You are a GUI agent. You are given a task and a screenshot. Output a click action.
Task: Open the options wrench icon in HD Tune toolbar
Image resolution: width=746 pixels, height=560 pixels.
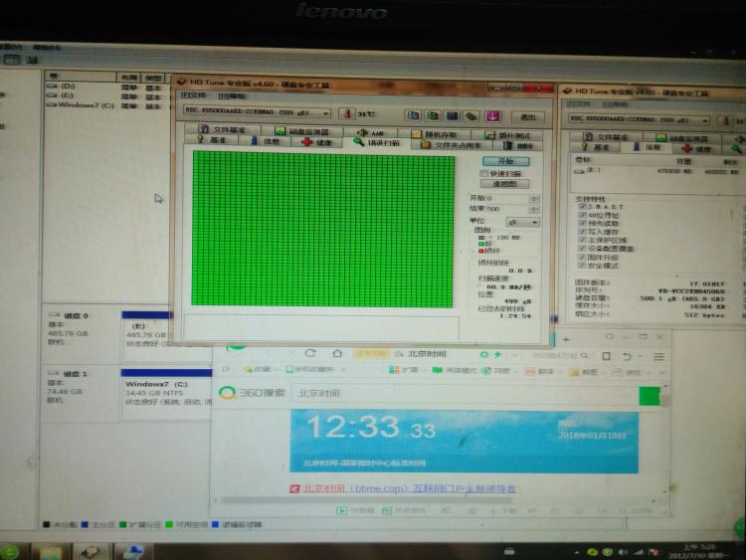click(x=471, y=116)
